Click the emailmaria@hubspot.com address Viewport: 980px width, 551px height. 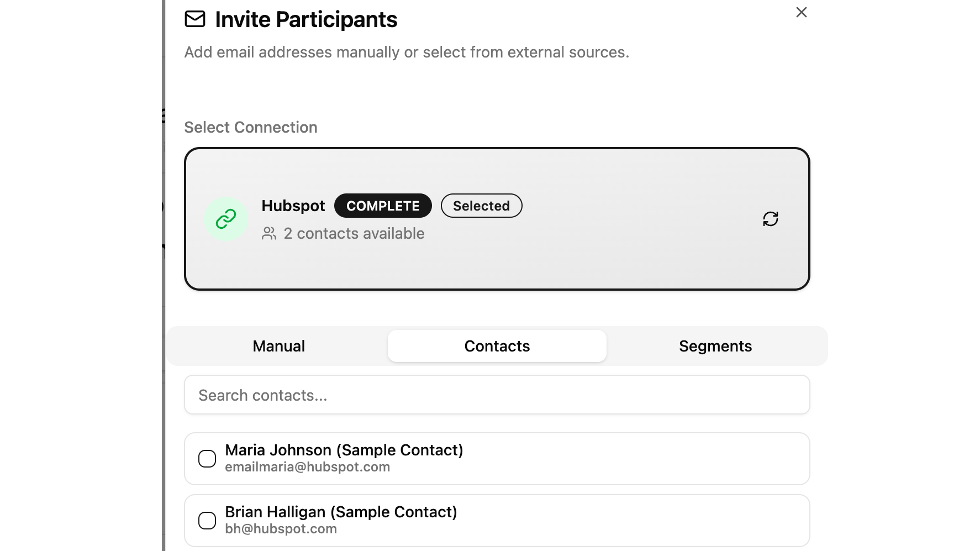307,467
